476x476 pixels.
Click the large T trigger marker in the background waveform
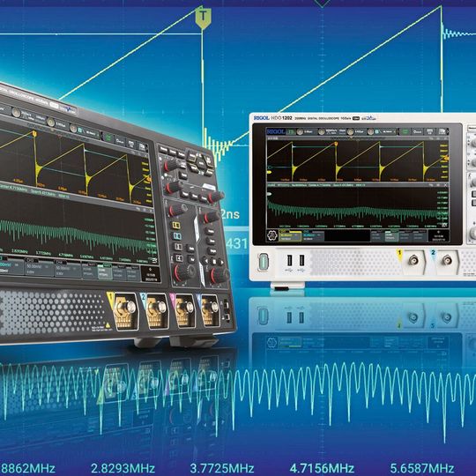coord(203,18)
